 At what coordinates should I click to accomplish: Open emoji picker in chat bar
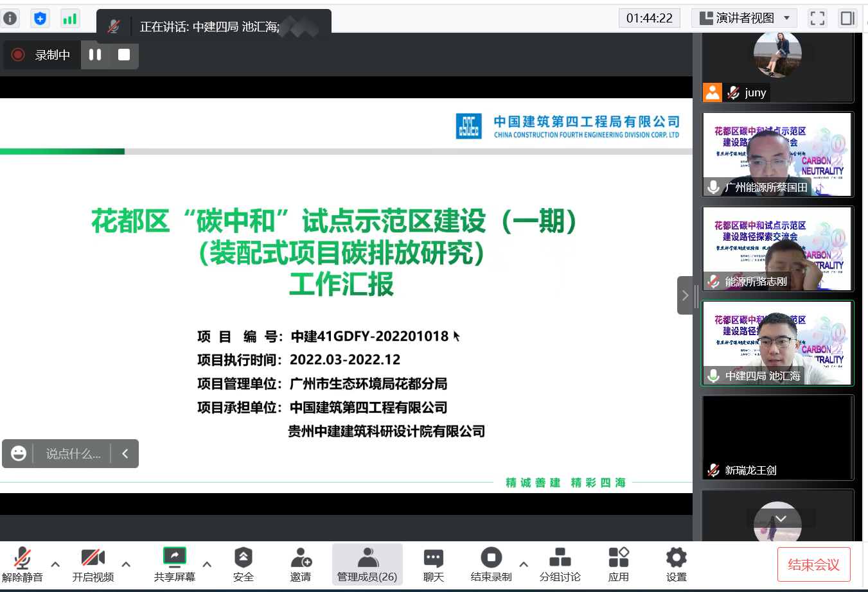point(19,454)
